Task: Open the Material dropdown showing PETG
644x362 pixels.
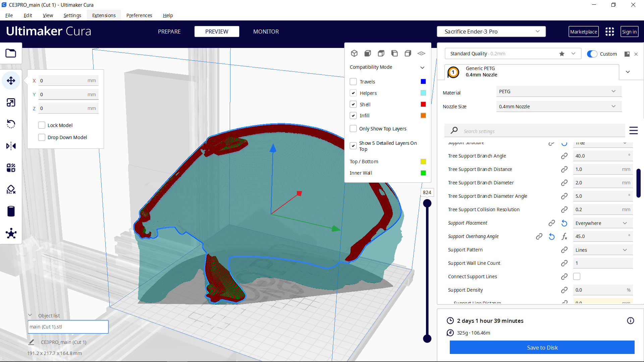Action: [558, 91]
